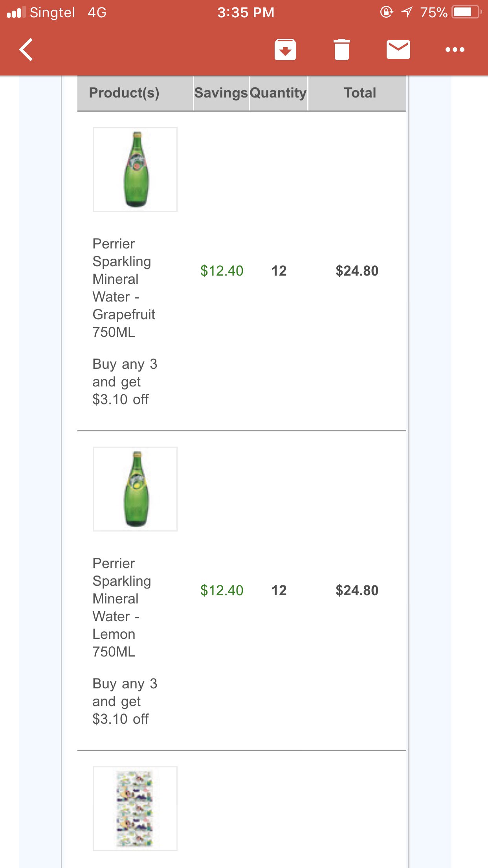
Task: Open the third product's patterned thumbnail
Action: click(x=135, y=809)
